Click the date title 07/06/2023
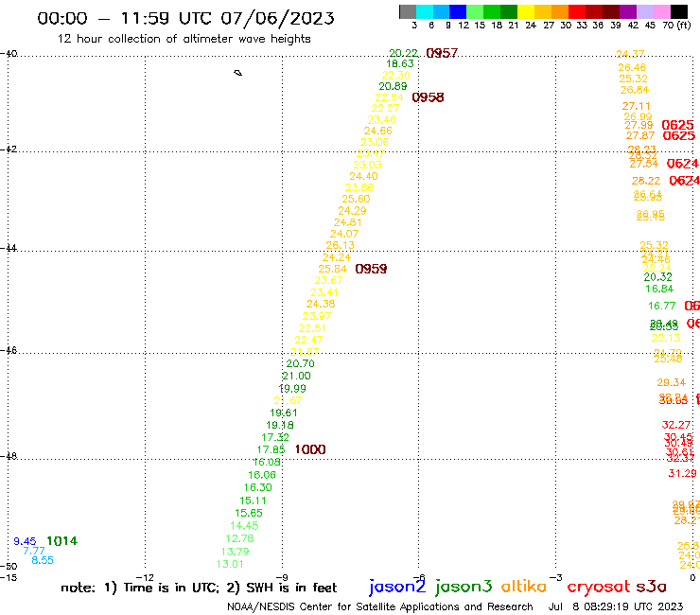Screen dimensions: 700x615 [x=277, y=19]
